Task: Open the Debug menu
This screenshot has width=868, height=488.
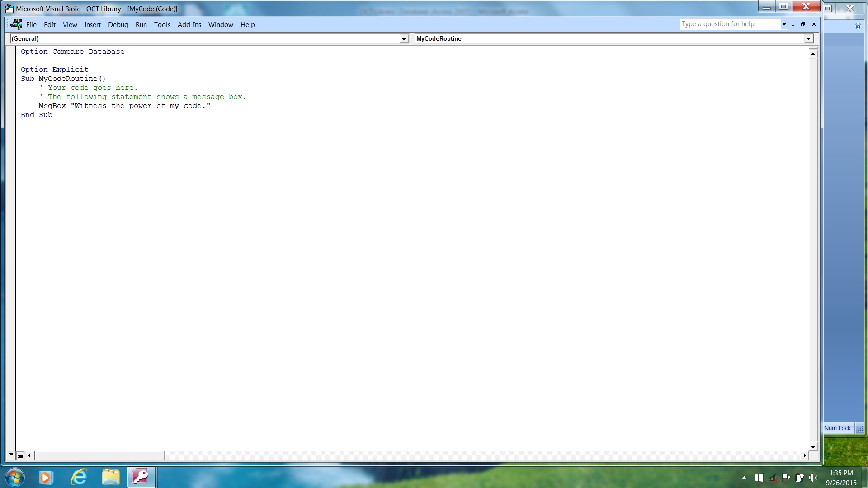Action: [x=118, y=24]
